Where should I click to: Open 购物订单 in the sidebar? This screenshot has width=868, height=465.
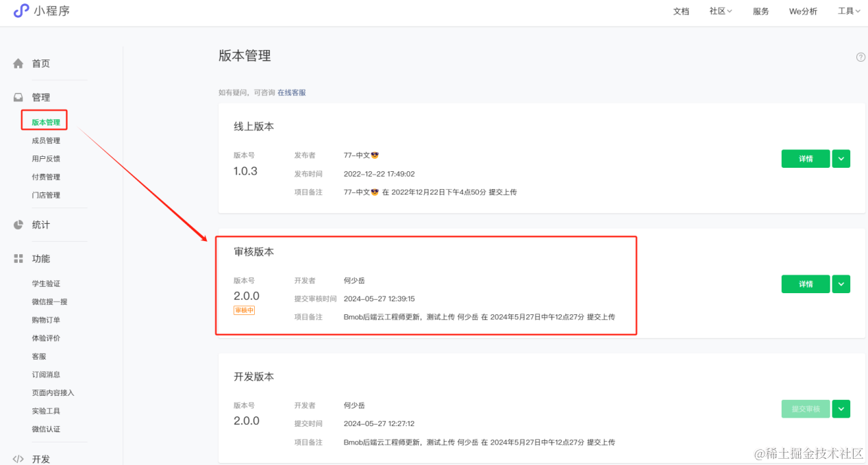46,320
